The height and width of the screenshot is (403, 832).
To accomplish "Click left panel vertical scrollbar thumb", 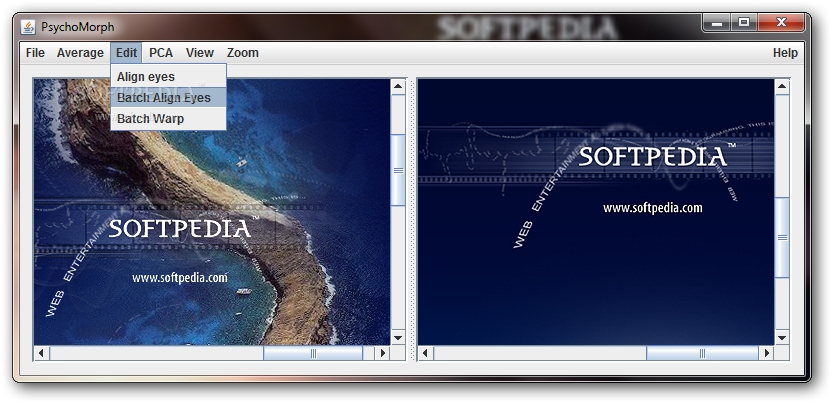I will (x=398, y=170).
